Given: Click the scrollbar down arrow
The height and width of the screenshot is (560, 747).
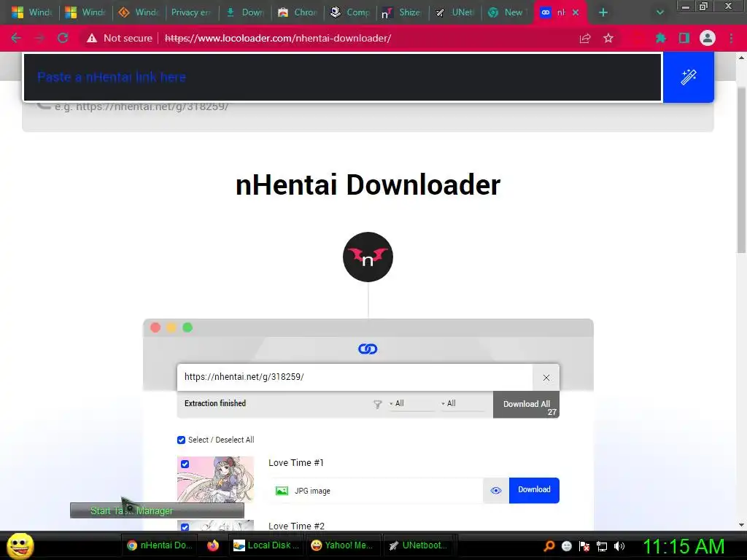Looking at the screenshot, I should (741, 525).
